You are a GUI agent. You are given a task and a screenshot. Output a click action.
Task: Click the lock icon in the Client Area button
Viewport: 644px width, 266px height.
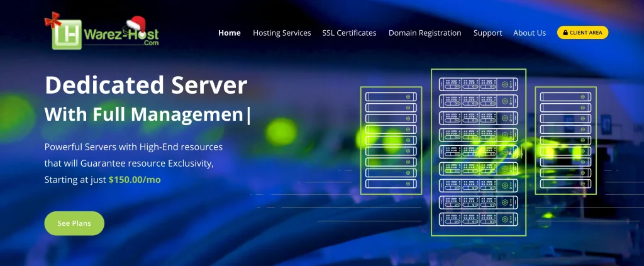coord(565,33)
